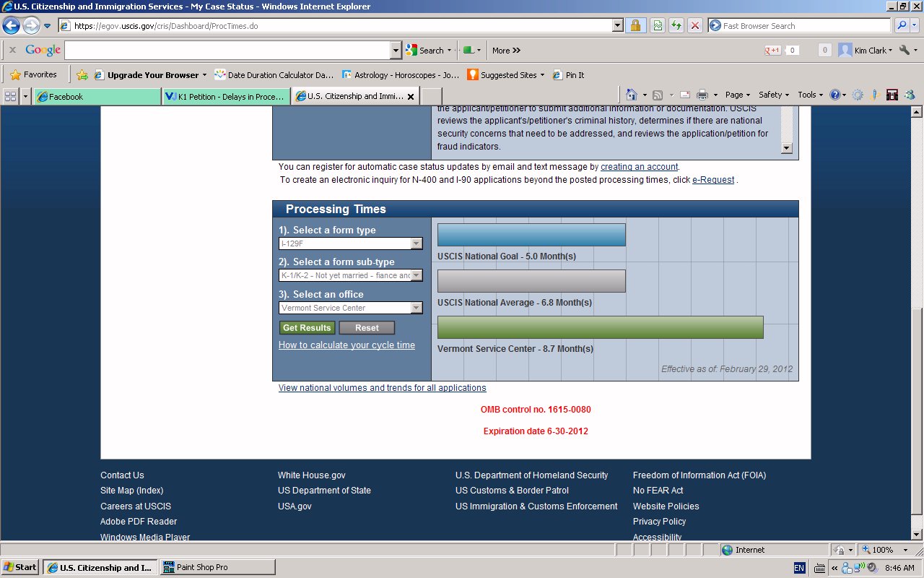Click the Windows Start button

pos(20,567)
